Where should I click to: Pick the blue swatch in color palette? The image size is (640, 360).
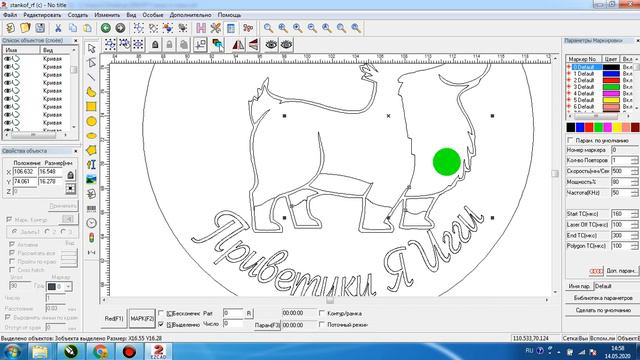point(580,127)
